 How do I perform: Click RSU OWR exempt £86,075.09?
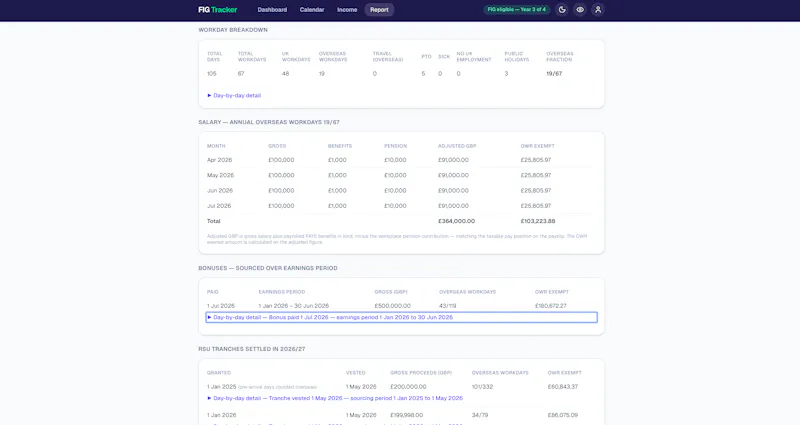click(563, 415)
